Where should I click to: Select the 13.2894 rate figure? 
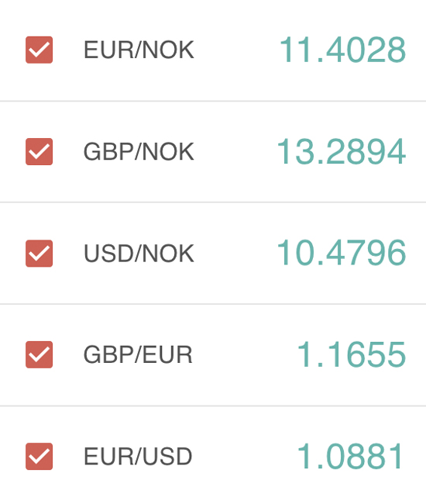342,151
